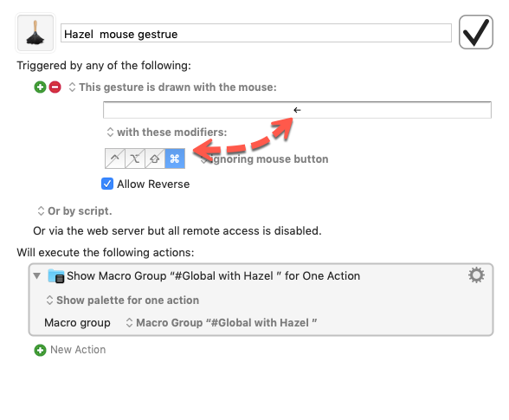Choose Macro Group '#Global with Hazel' popup
The width and height of the screenshot is (509, 420).
222,322
